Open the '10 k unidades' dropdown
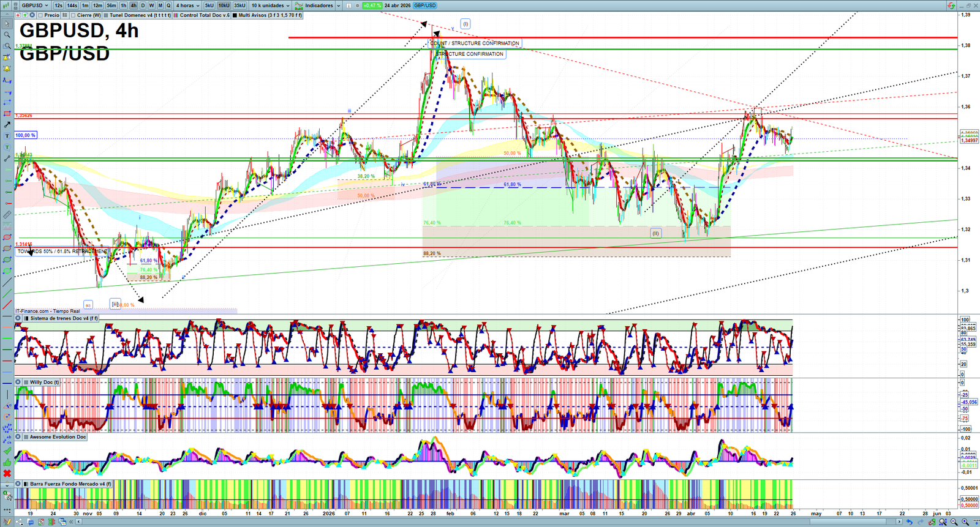The width and height of the screenshot is (980, 527). (270, 6)
